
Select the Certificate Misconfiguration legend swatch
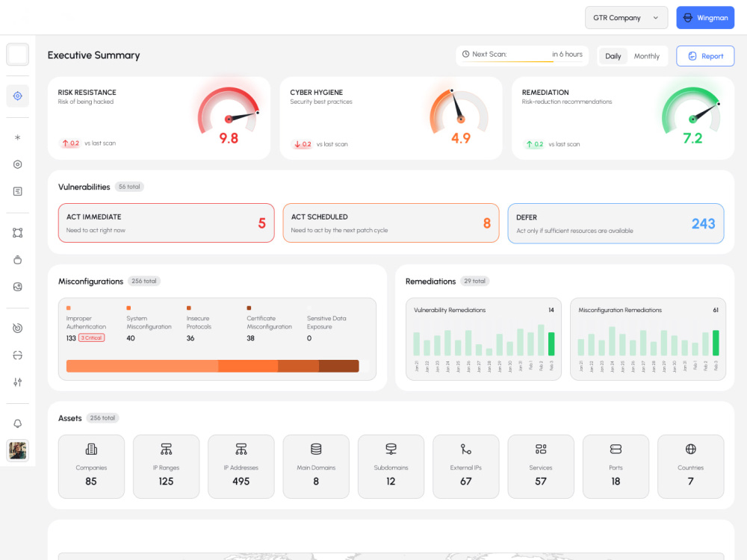tap(249, 308)
